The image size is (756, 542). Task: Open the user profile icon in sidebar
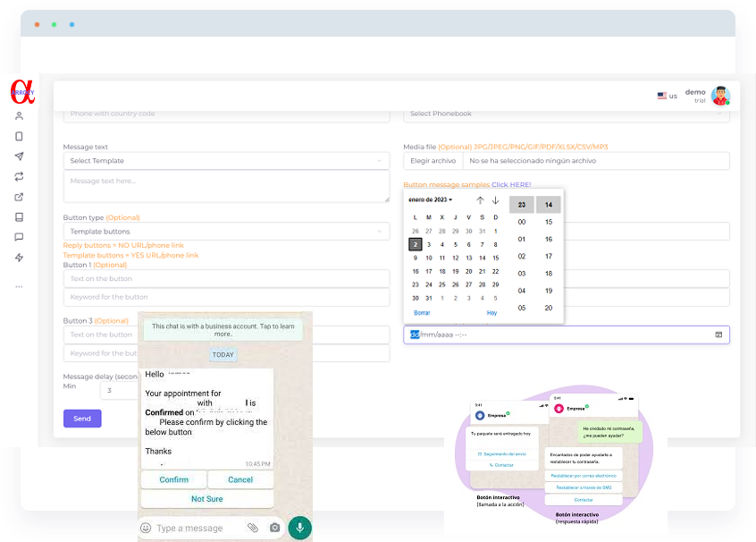tap(19, 116)
